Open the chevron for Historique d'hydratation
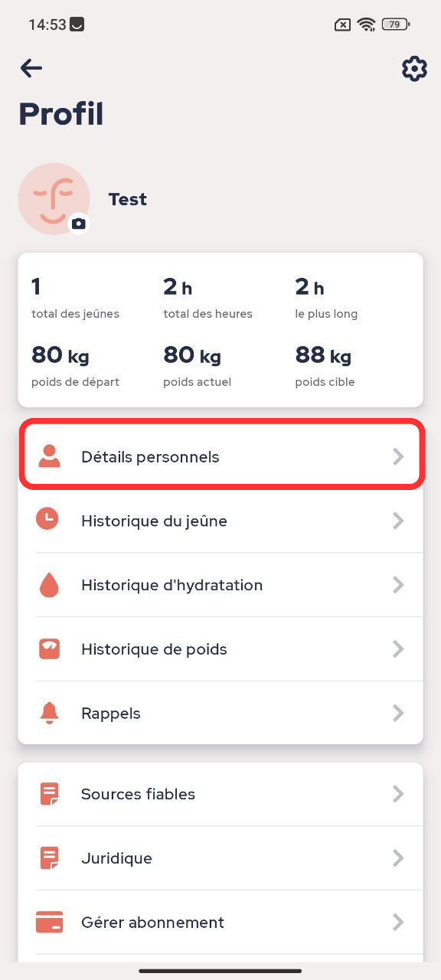 pyautogui.click(x=398, y=585)
